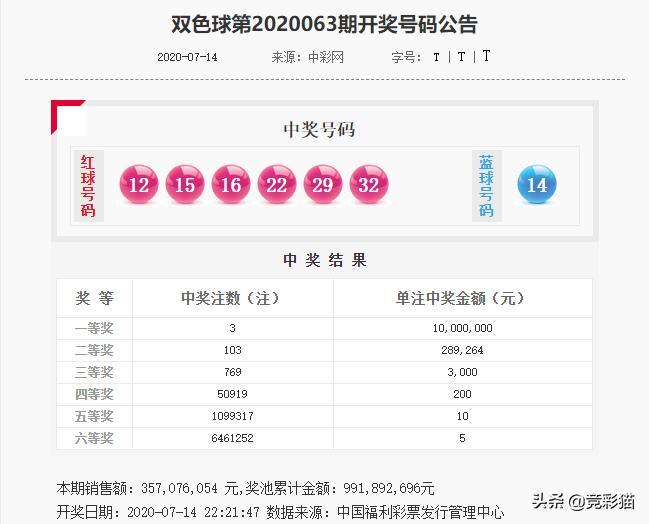Click the 六等奖 row label
The width and height of the screenshot is (649, 524).
(94, 438)
